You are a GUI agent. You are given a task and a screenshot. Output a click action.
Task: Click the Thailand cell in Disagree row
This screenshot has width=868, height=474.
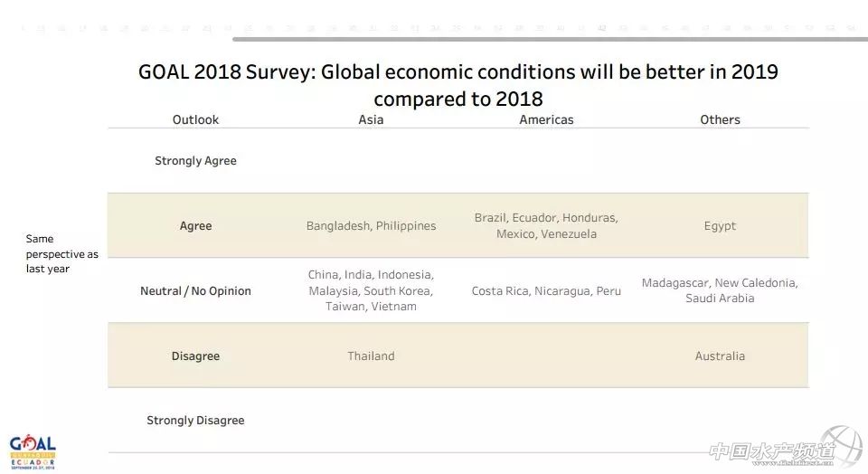coord(371,356)
